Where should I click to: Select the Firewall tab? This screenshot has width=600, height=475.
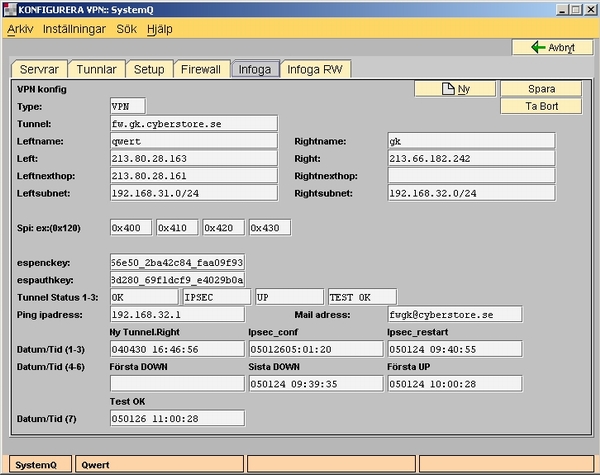pos(200,69)
